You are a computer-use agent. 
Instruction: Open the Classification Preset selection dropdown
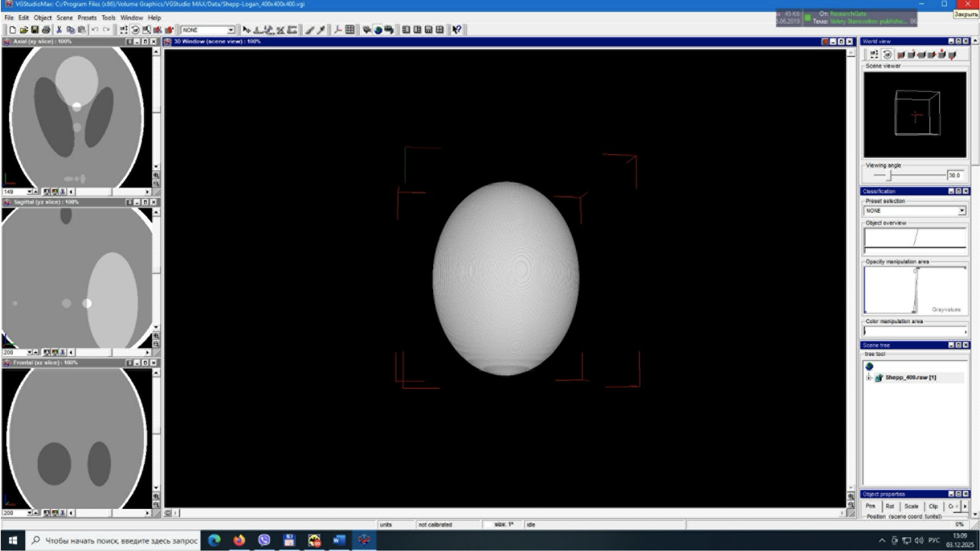(961, 211)
